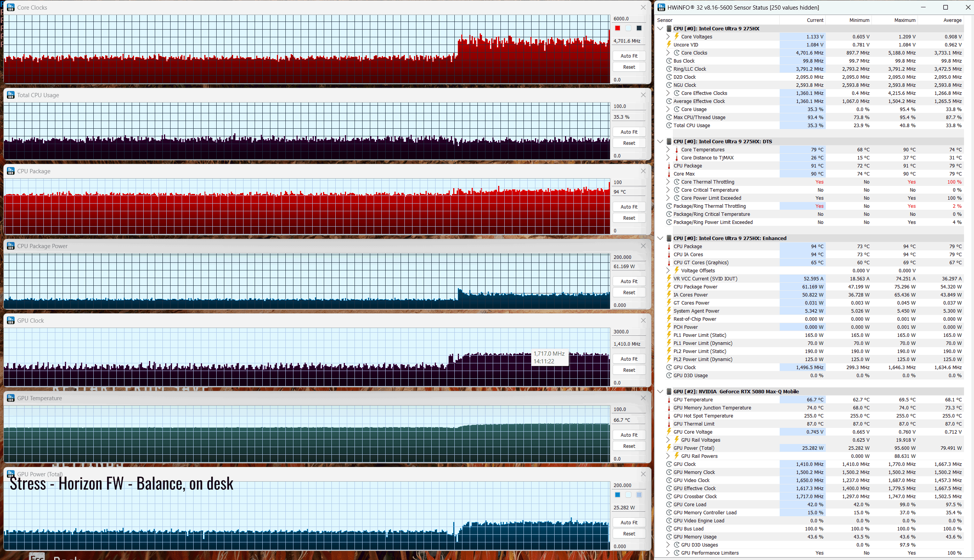Viewport: 974px width, 560px height.
Task: Expand the Core Voltages row
Action: point(668,36)
